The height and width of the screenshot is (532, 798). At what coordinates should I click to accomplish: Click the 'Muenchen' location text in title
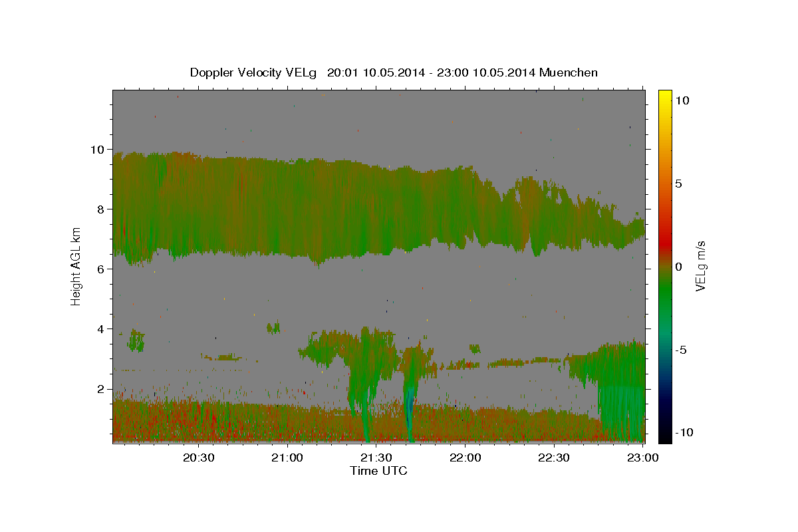pyautogui.click(x=569, y=72)
